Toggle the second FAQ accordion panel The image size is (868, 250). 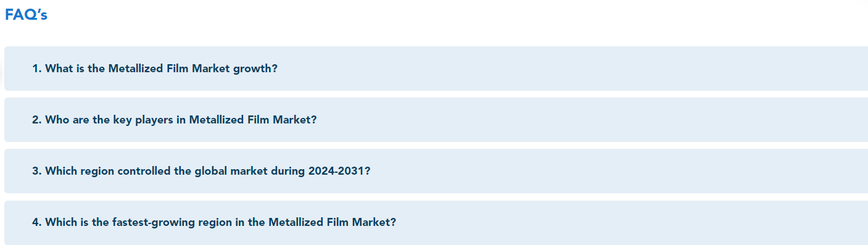tap(432, 120)
